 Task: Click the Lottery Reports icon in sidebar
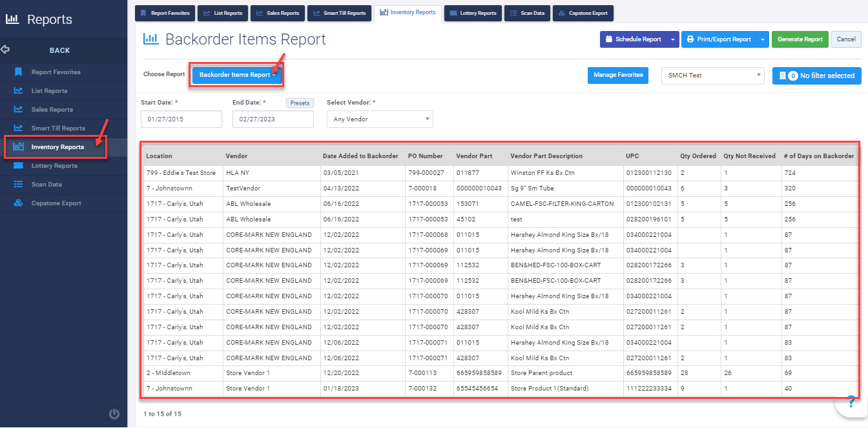coord(19,165)
